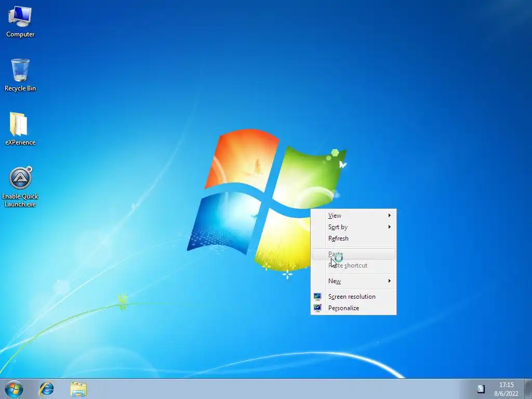Click the New submenu arrow
This screenshot has width=532, height=399.
point(390,281)
